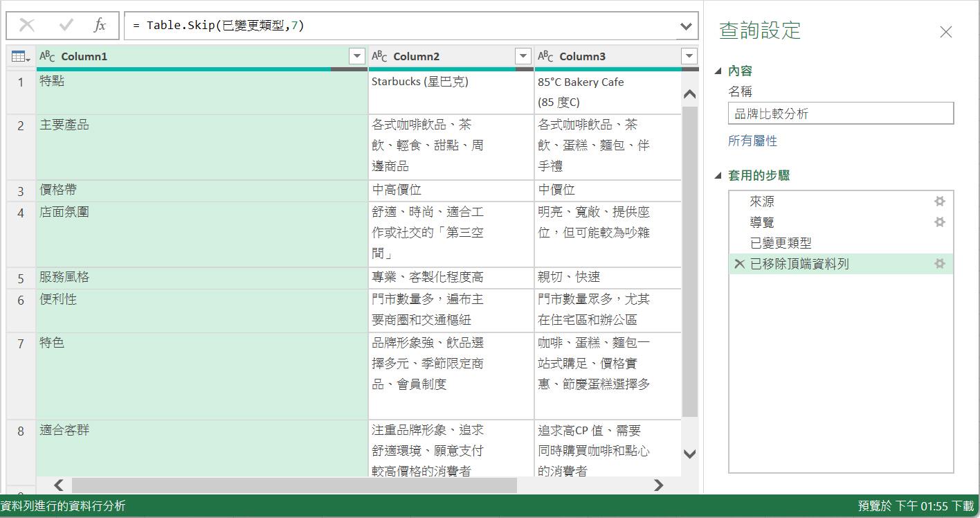Open Column2 filter dropdown

tap(523, 57)
